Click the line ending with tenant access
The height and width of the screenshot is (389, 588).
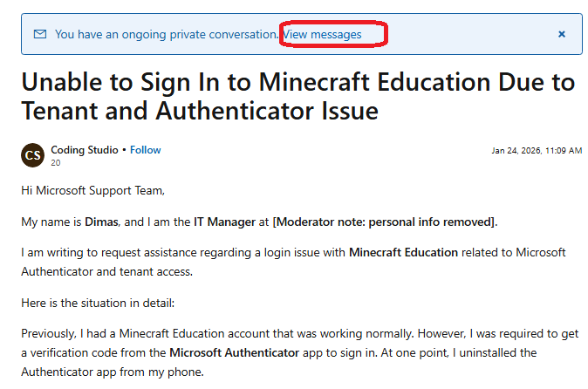[x=107, y=271]
